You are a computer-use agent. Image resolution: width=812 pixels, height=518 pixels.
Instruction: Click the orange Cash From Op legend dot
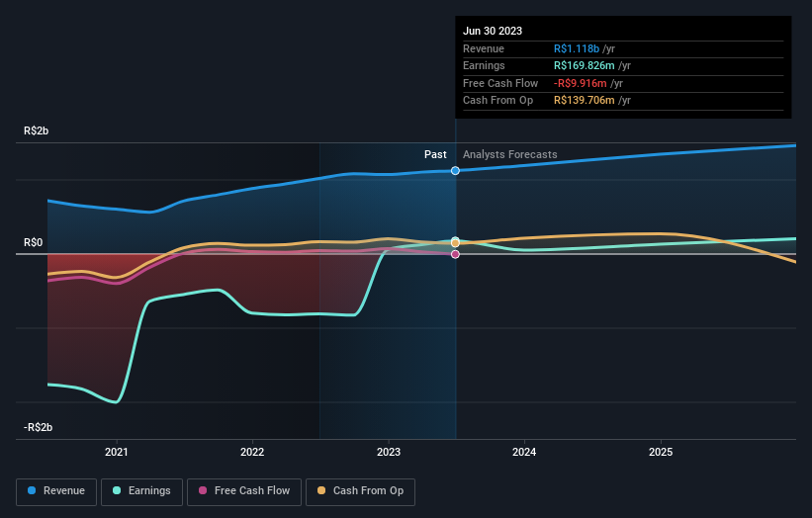[321, 490]
